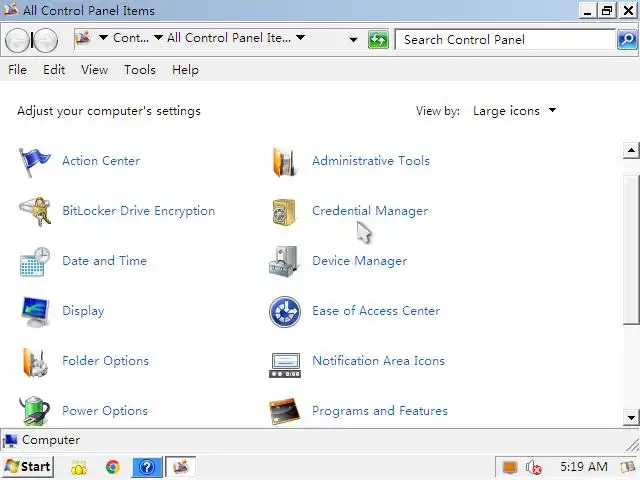Click Computer in the status bar
Screen dimensions: 640x480
(51, 440)
